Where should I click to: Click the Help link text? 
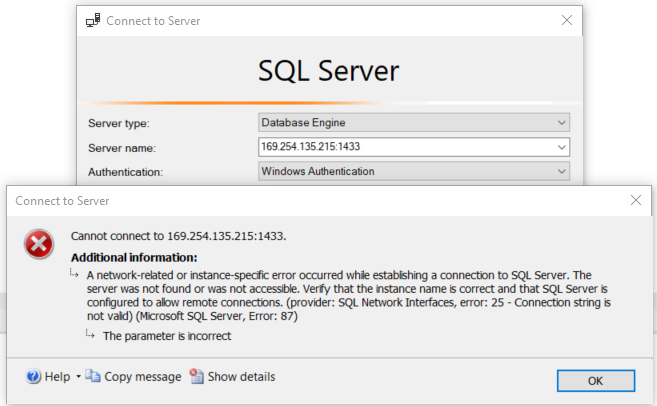pyautogui.click(x=57, y=377)
